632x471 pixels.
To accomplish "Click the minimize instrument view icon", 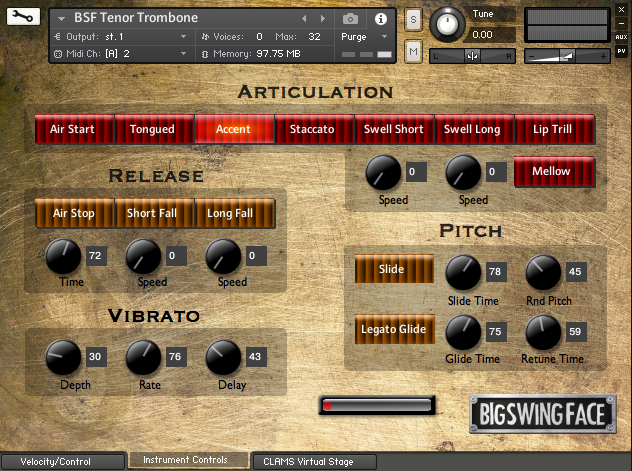I will pyautogui.click(x=621, y=23).
